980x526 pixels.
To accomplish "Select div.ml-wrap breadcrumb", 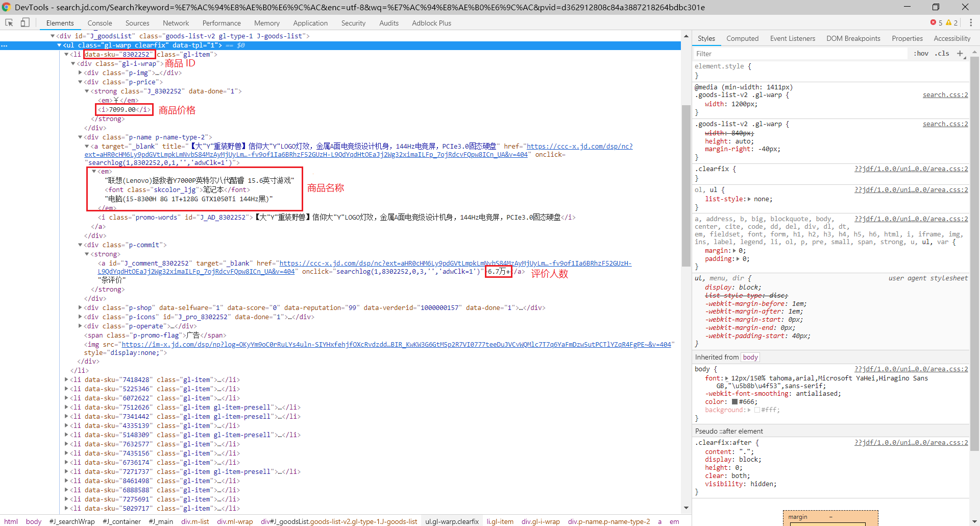I will click(235, 521).
